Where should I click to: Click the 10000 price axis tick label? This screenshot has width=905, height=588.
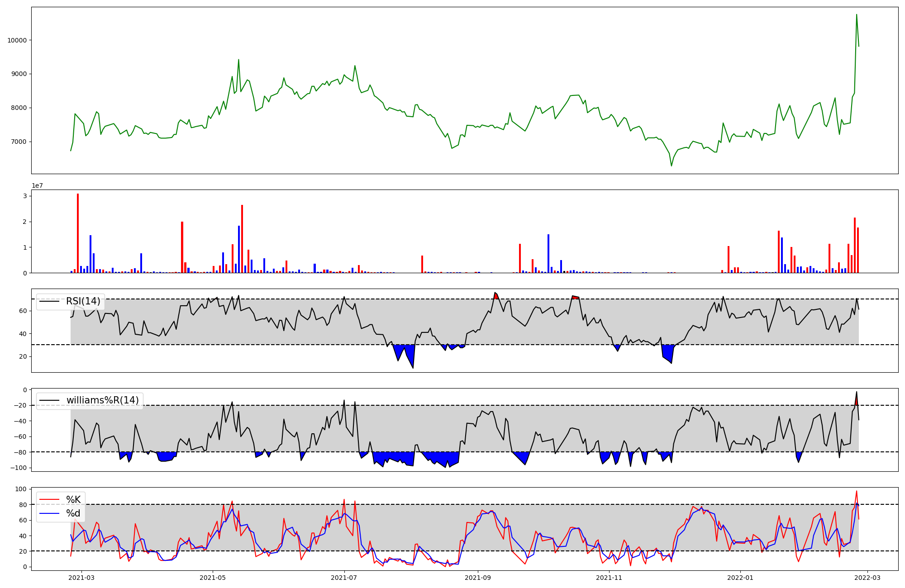pyautogui.click(x=17, y=40)
